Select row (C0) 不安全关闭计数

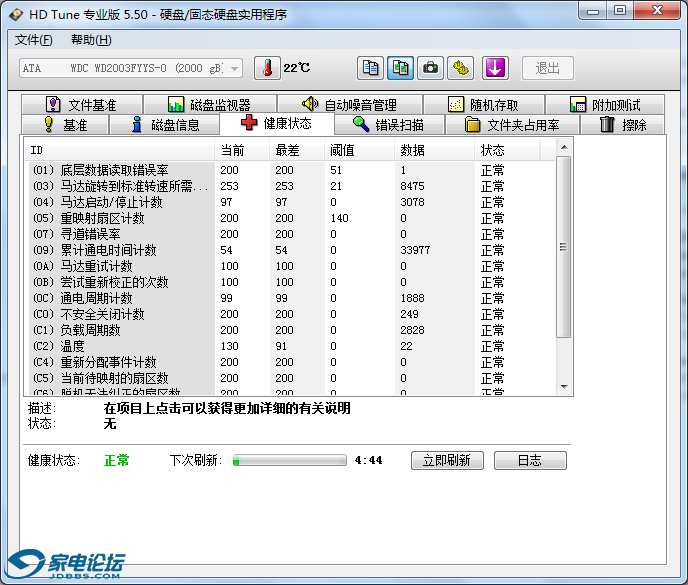[x=292, y=314]
